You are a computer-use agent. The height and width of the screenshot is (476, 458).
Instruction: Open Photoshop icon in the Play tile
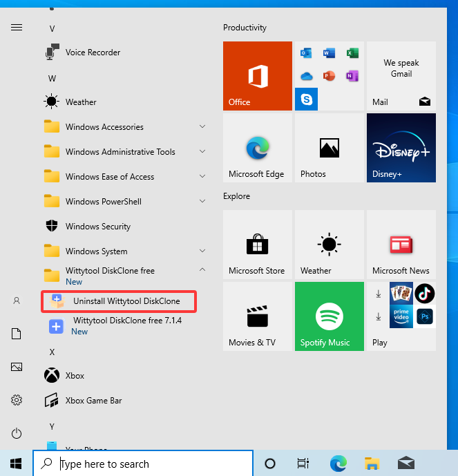425,316
